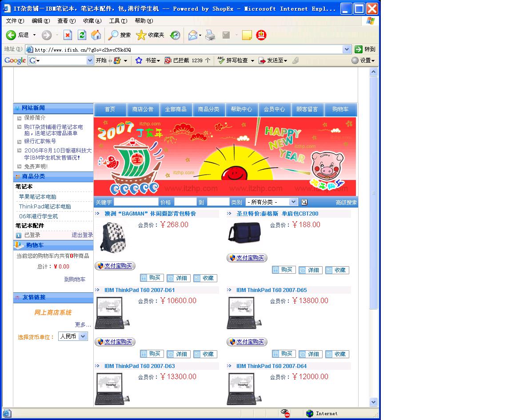The image size is (523, 420).
Task: Open the Mail icon dropdown arrow
Action: coord(200,35)
